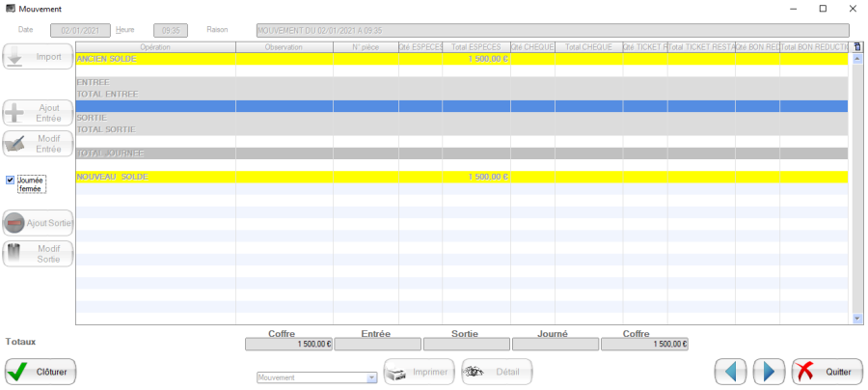Go to previous movement with left arrow
Image resolution: width=868 pixels, height=390 pixels.
[x=731, y=372]
